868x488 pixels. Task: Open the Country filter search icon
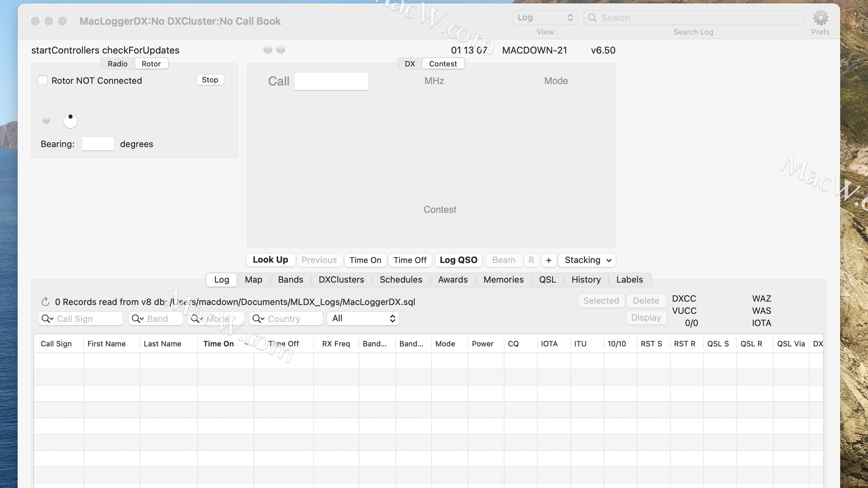[x=258, y=319]
